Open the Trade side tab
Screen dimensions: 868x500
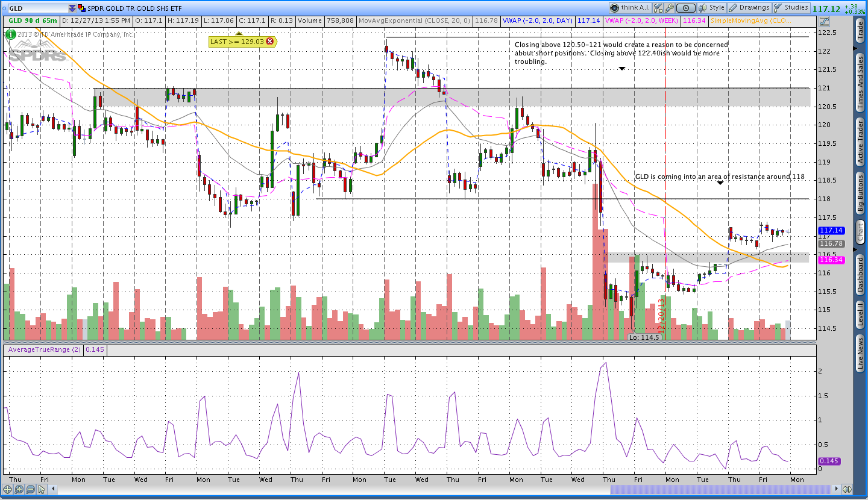point(860,31)
